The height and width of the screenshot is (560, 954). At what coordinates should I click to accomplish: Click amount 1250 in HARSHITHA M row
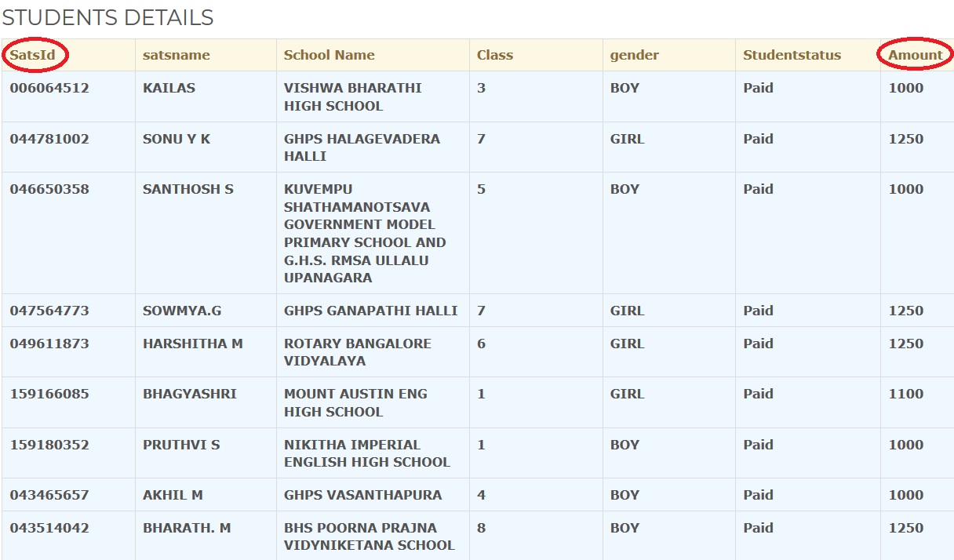(906, 344)
